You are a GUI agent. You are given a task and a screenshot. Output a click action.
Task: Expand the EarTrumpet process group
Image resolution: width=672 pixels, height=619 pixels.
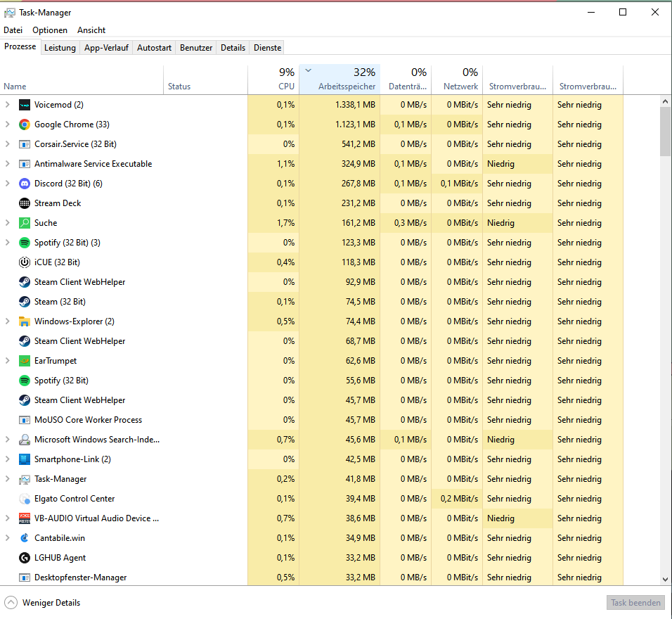(7, 361)
